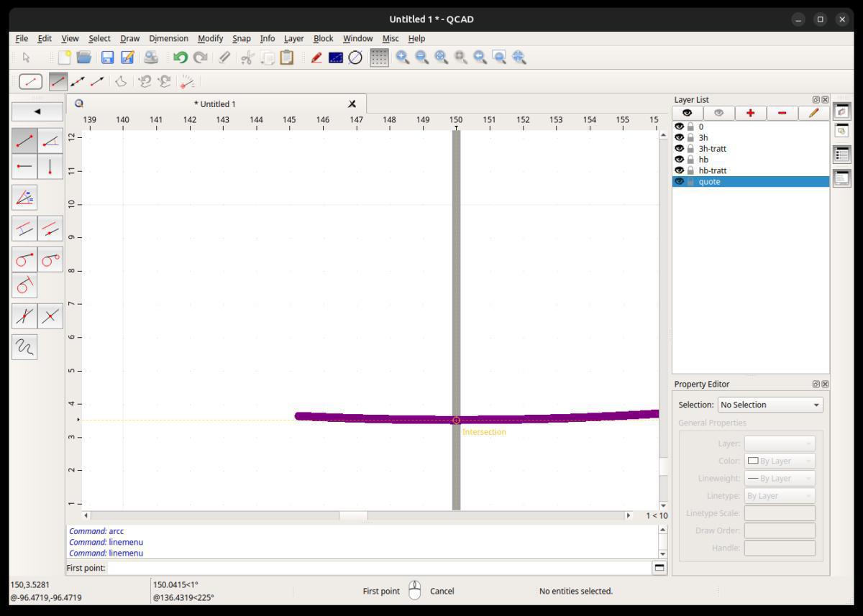Open the Selection dropdown showing No Selection
The height and width of the screenshot is (616, 863).
770,405
